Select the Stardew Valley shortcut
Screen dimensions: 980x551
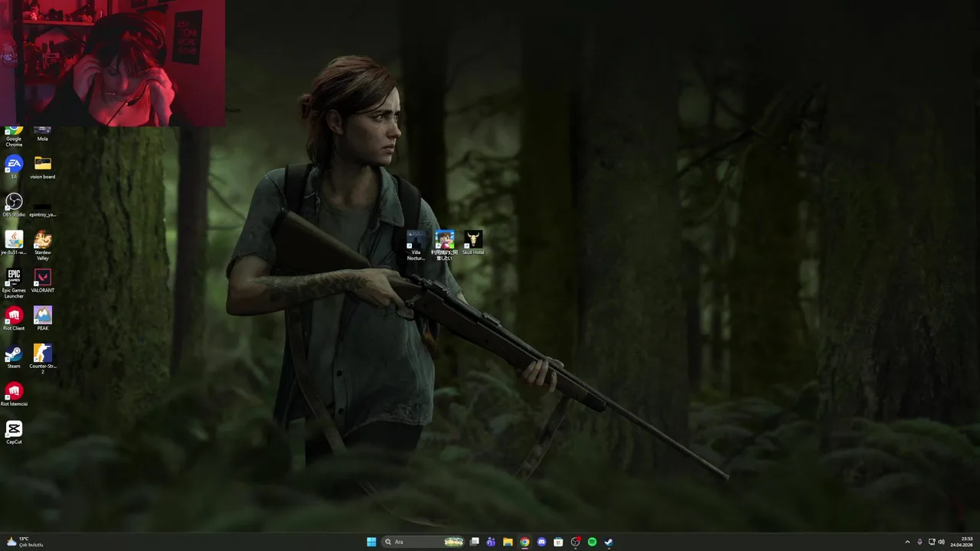[x=43, y=246]
